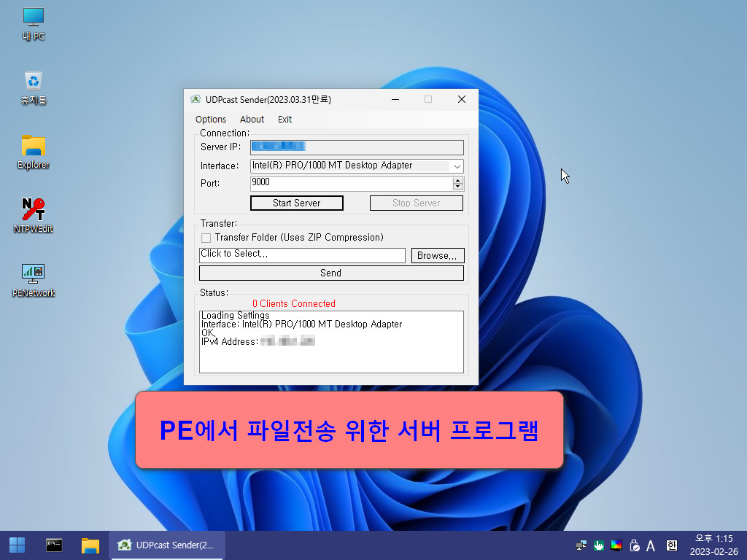Click the Server IP input field
The image size is (747, 560).
[x=357, y=147]
